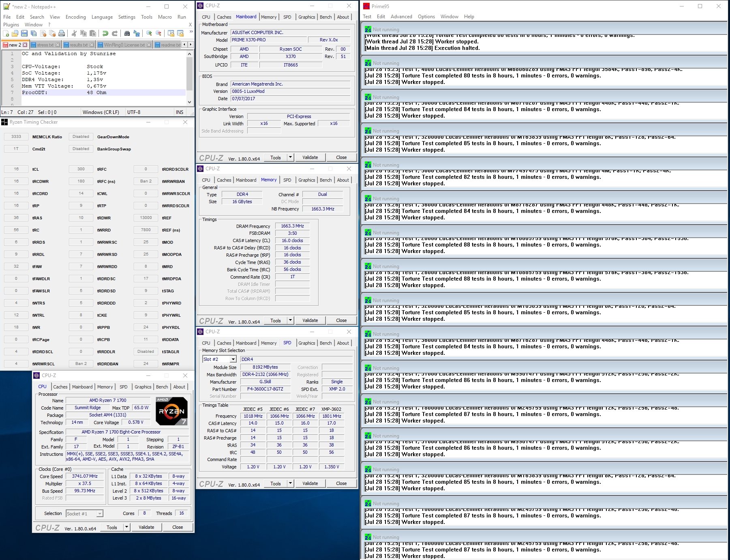Click 'Windows (CR LF)' in Notepad++ status bar

point(101,112)
